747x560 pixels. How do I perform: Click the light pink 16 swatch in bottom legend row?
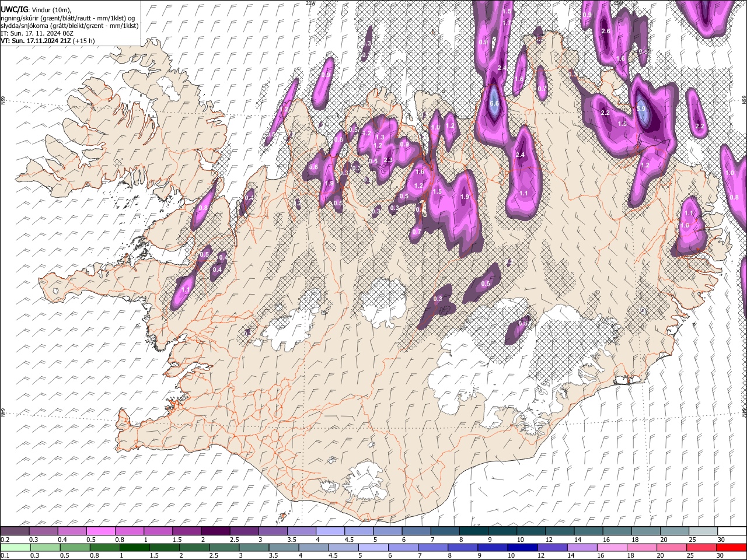[x=611, y=548]
